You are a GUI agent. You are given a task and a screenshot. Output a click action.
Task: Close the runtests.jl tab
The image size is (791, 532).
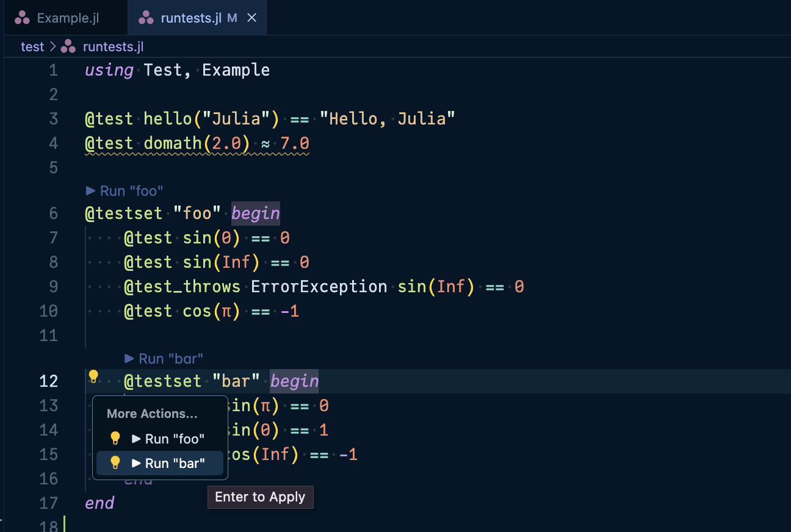pos(251,18)
